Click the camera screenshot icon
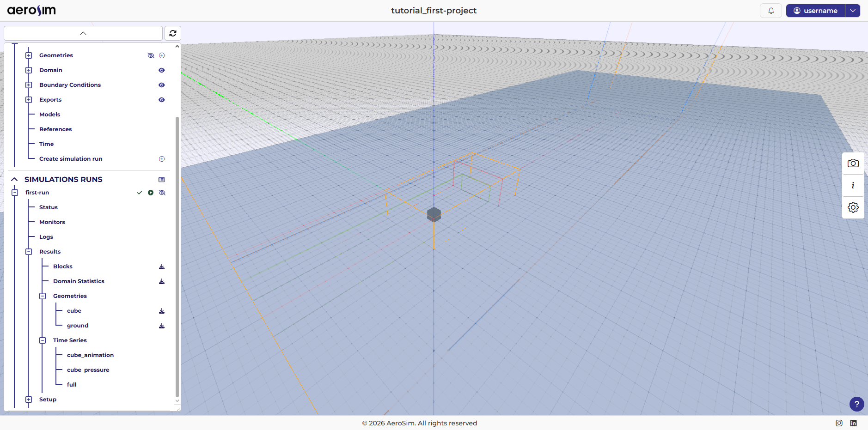This screenshot has height=430, width=868. (853, 164)
